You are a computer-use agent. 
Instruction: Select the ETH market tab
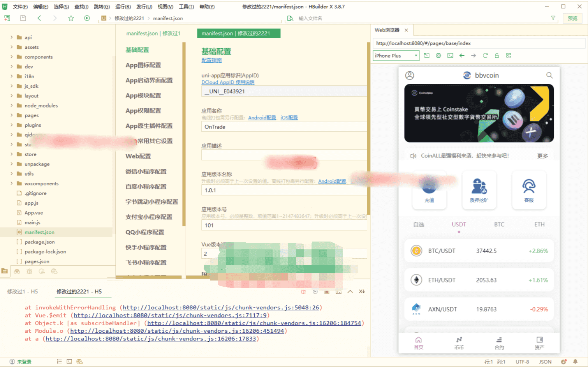(x=539, y=224)
